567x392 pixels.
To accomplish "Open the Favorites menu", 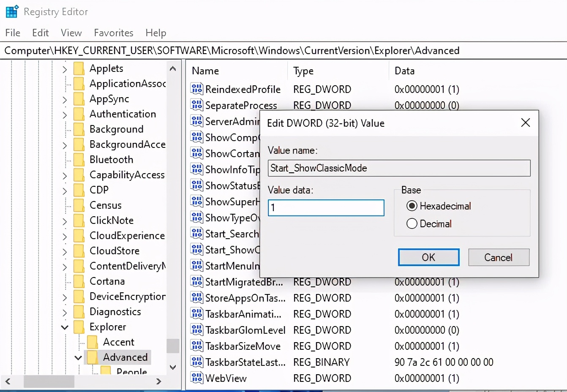I will (113, 33).
